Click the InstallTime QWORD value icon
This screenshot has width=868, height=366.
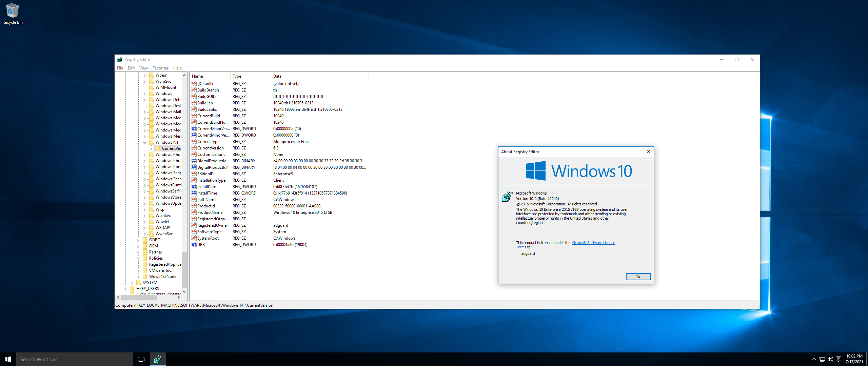pyautogui.click(x=194, y=193)
